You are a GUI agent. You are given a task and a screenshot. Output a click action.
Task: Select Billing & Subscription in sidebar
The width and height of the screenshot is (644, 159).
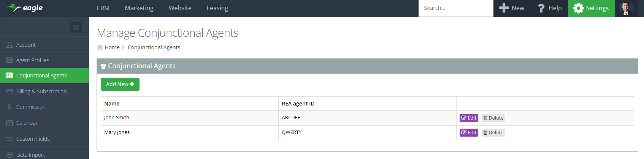tap(41, 91)
